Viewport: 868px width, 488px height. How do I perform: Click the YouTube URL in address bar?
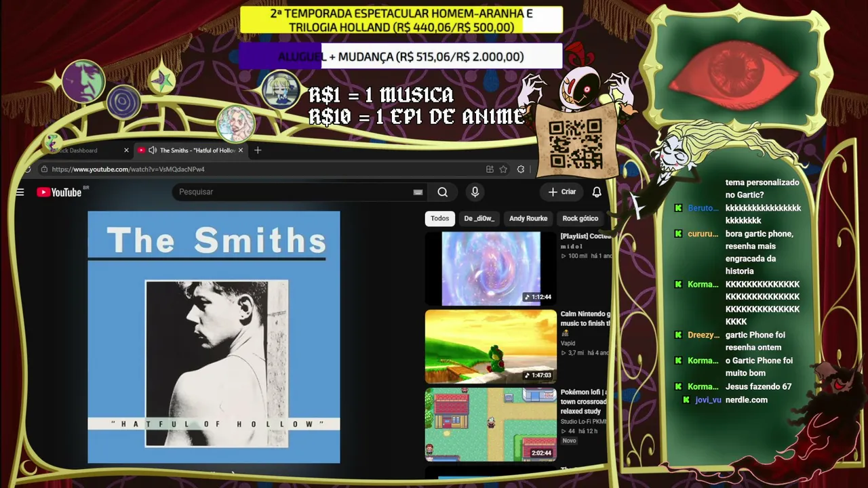point(128,169)
